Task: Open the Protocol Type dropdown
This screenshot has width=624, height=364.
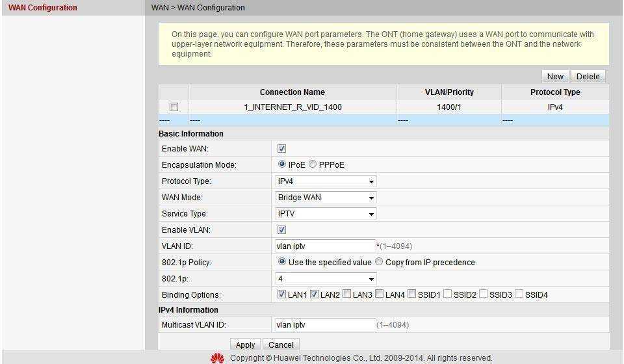Action: click(x=326, y=181)
